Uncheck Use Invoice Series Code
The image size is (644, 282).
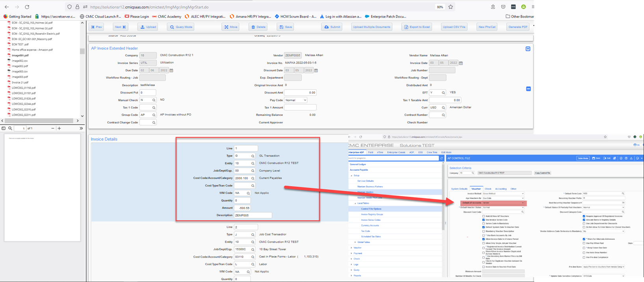[484, 220]
